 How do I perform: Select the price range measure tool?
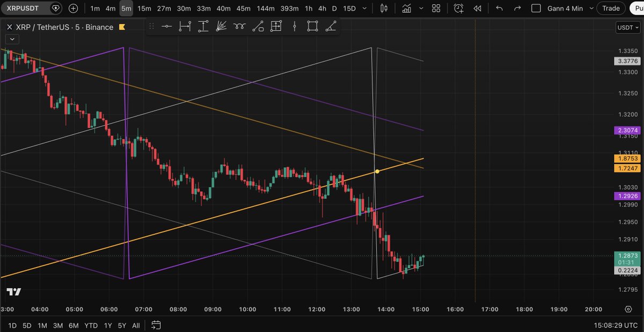point(203,26)
